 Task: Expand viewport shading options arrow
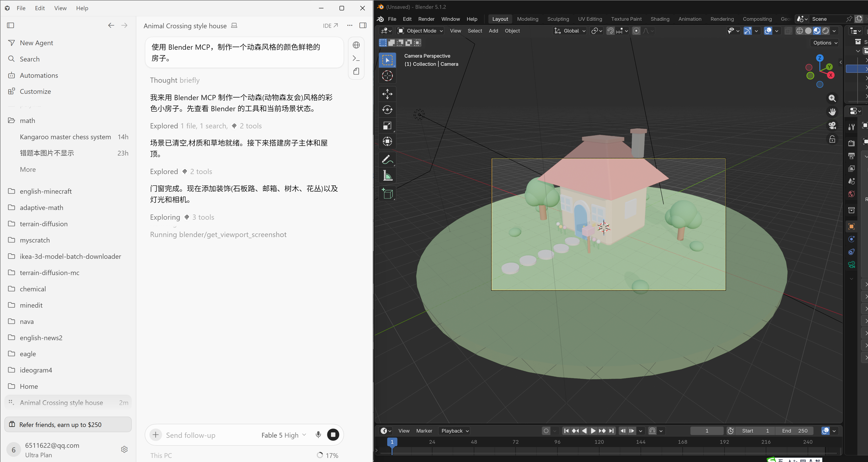(834, 31)
